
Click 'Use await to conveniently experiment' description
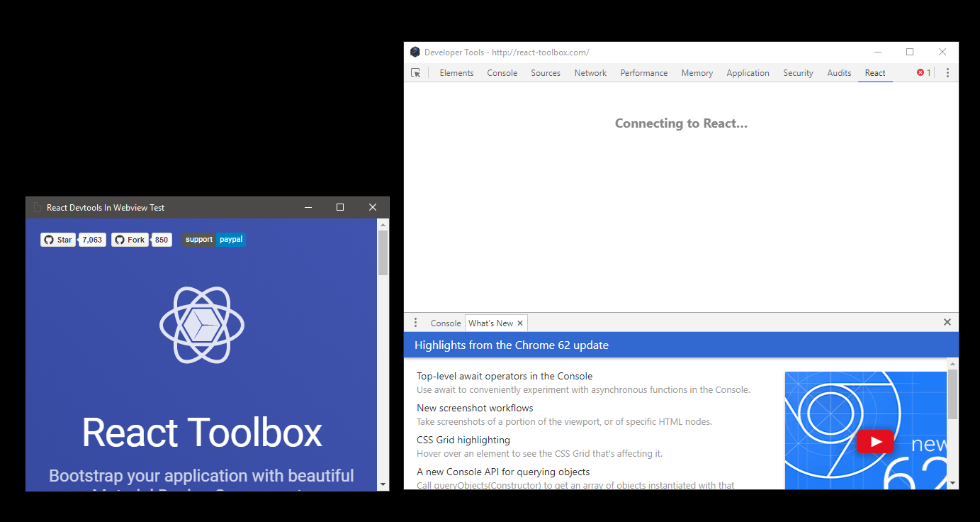pos(583,389)
